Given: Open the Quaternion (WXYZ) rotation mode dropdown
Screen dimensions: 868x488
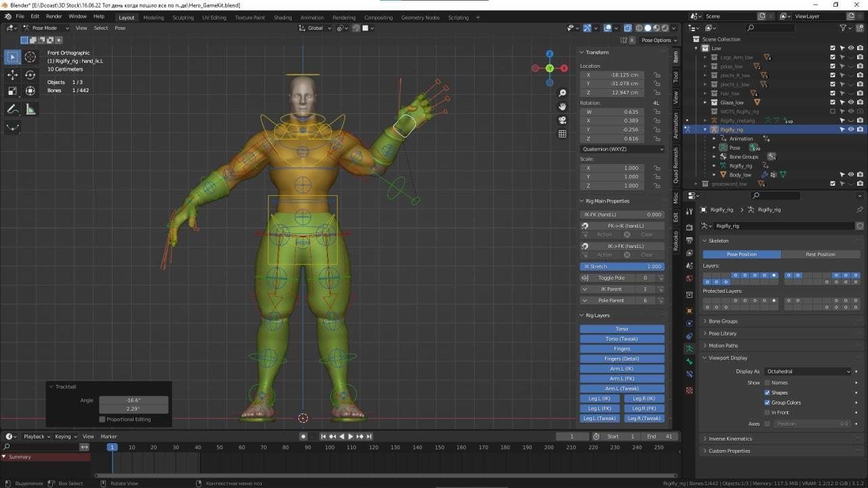Looking at the screenshot, I should 622,149.
